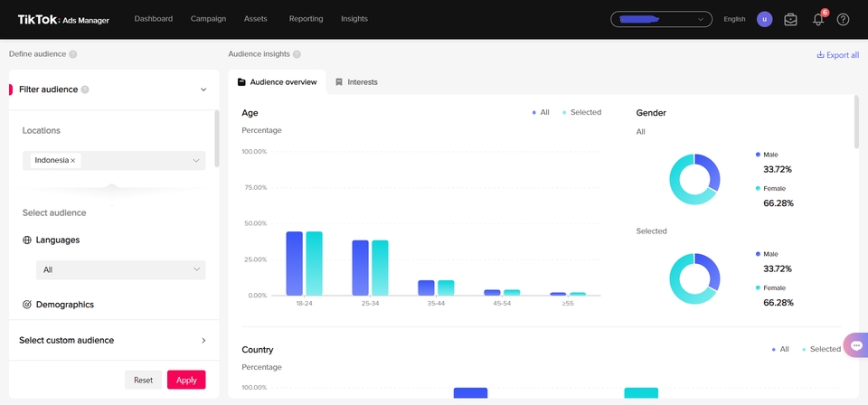Show the Audience insights help tooltip
The height and width of the screenshot is (405, 868).
[x=297, y=54]
